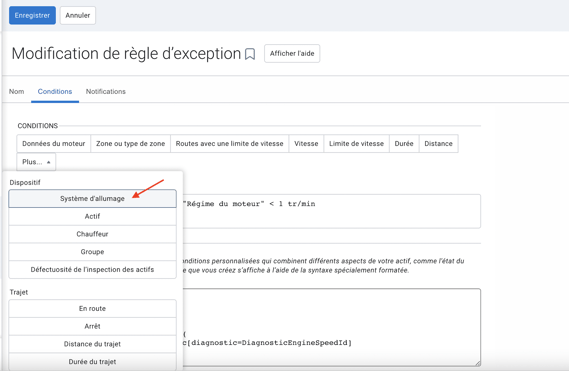Select Actif in the Dispositif list
This screenshot has width=569, height=371.
click(93, 216)
